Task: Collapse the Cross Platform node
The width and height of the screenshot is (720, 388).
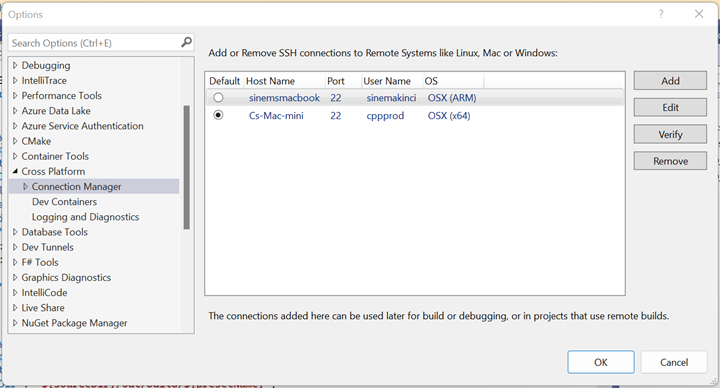Action: pyautogui.click(x=15, y=171)
